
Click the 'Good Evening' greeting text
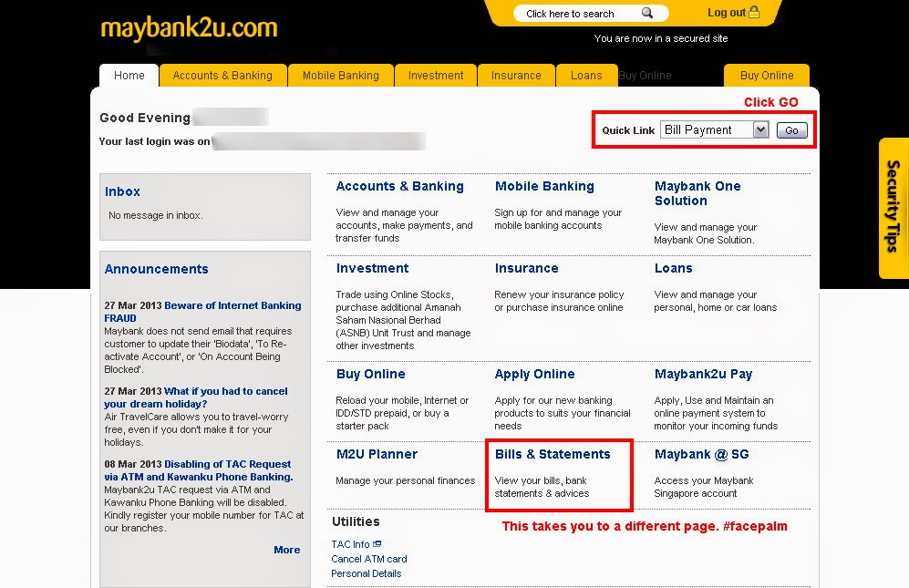(145, 118)
